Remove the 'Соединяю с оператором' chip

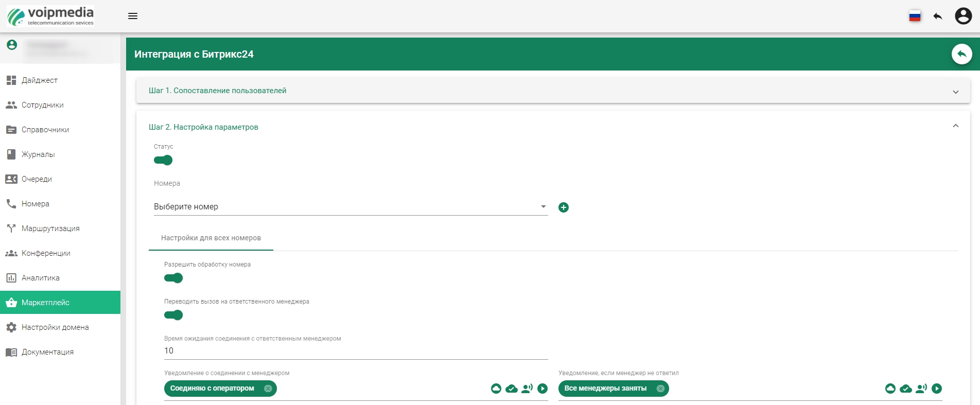tap(268, 389)
